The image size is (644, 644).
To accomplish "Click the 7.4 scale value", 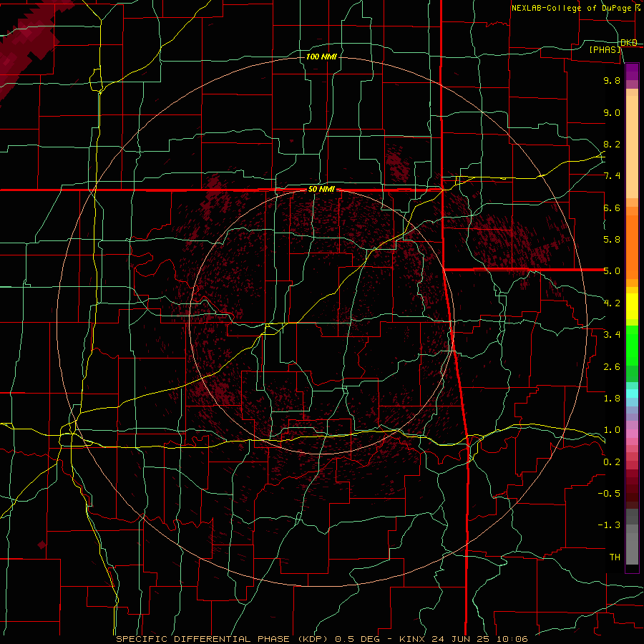I will tap(612, 176).
